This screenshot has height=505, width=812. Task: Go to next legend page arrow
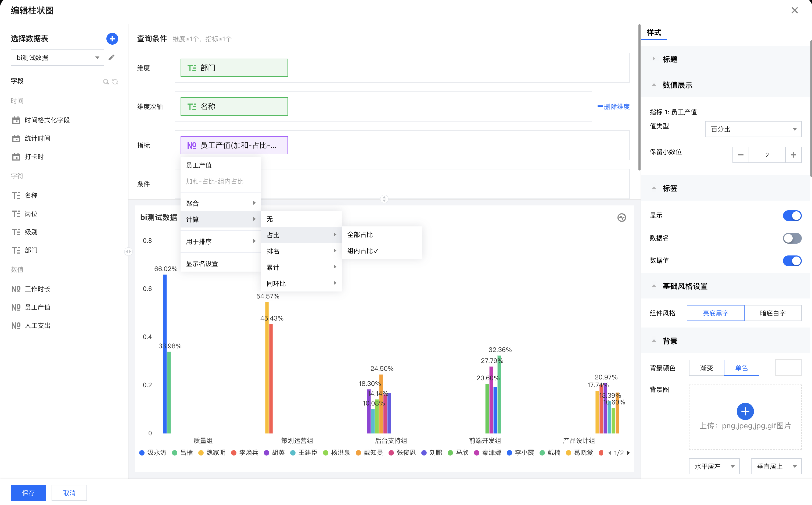tap(629, 453)
